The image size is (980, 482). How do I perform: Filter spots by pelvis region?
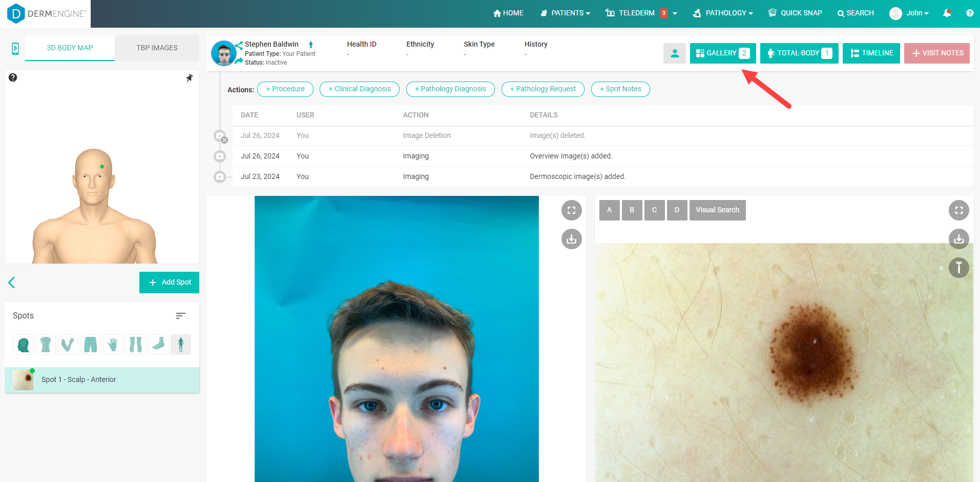91,345
